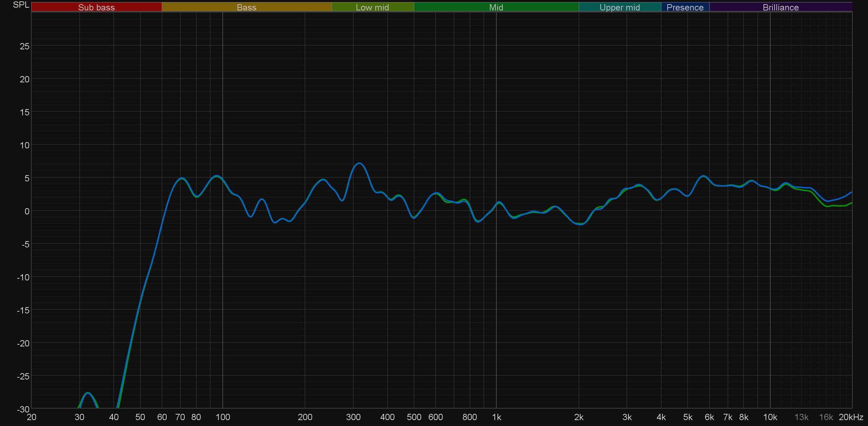This screenshot has width=868, height=426.
Task: Click the small curve bump near 30 Hz
Action: pyautogui.click(x=88, y=393)
